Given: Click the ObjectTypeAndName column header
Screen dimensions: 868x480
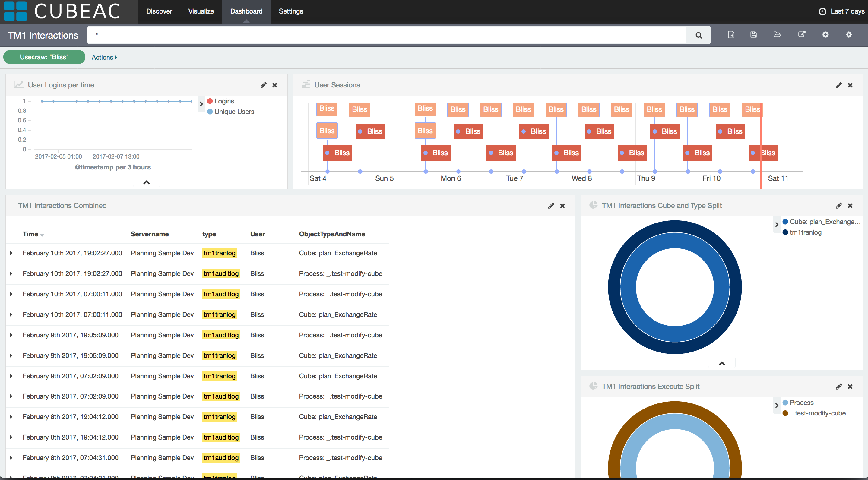Looking at the screenshot, I should tap(332, 234).
